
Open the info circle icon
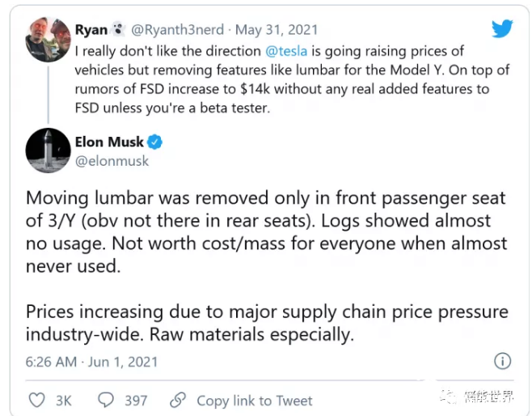tap(502, 361)
